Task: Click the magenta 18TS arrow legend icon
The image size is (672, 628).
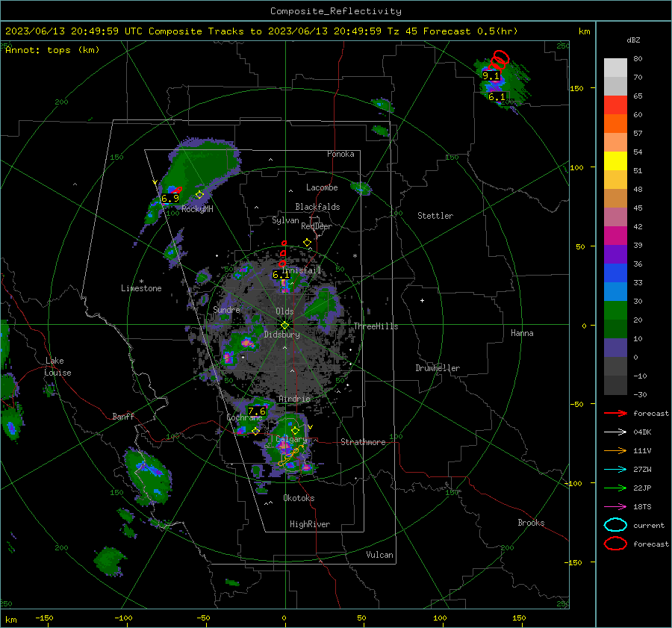Action: (615, 507)
